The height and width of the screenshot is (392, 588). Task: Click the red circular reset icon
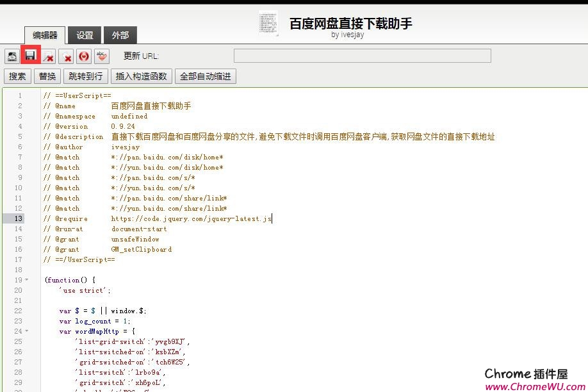pos(84,56)
